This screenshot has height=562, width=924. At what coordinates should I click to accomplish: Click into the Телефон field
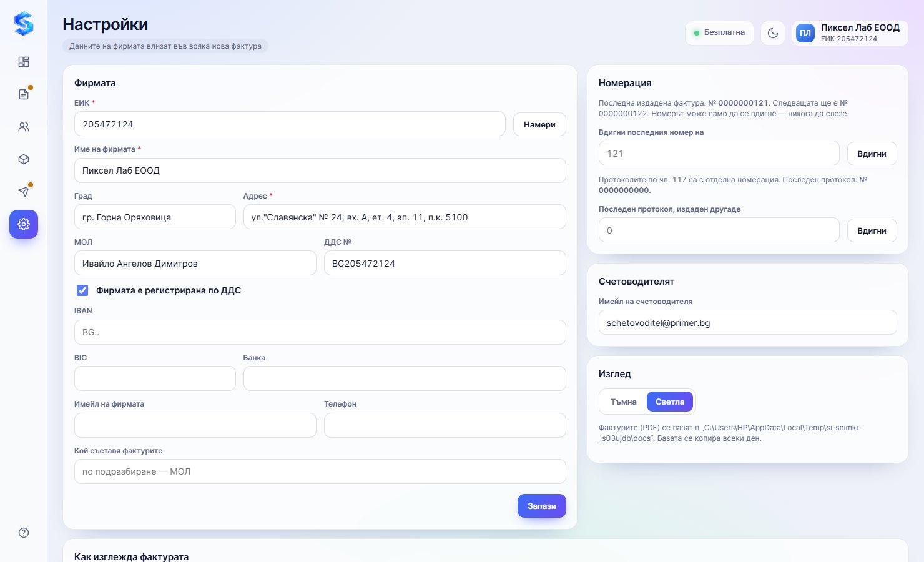point(445,425)
